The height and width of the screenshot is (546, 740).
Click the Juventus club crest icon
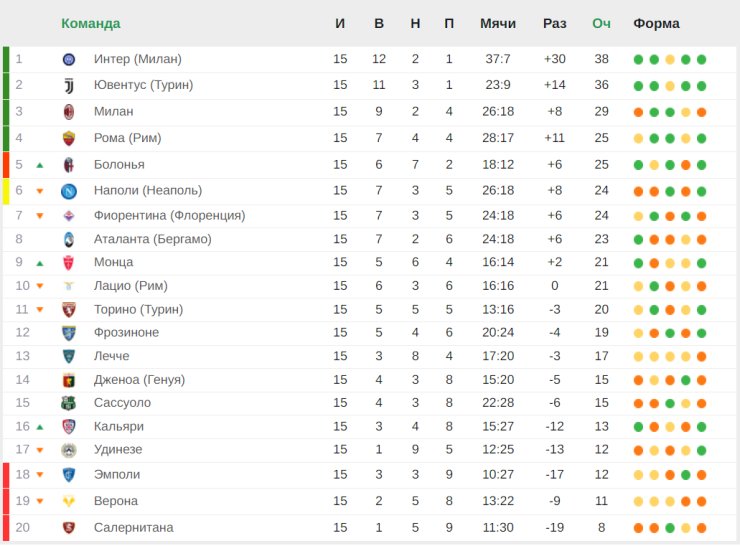pos(69,85)
